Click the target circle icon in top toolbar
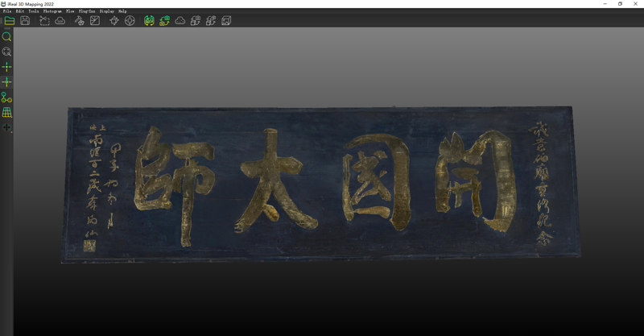 (130, 21)
